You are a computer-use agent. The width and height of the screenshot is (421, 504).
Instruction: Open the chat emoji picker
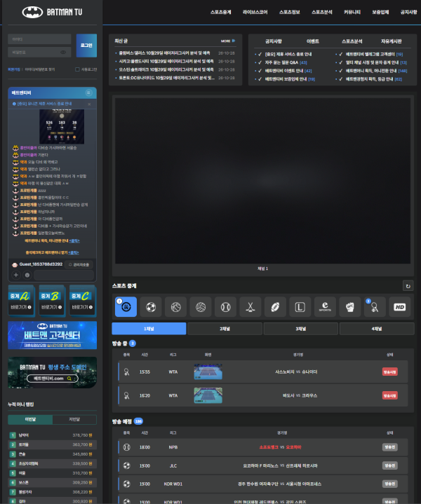pyautogui.click(x=27, y=275)
